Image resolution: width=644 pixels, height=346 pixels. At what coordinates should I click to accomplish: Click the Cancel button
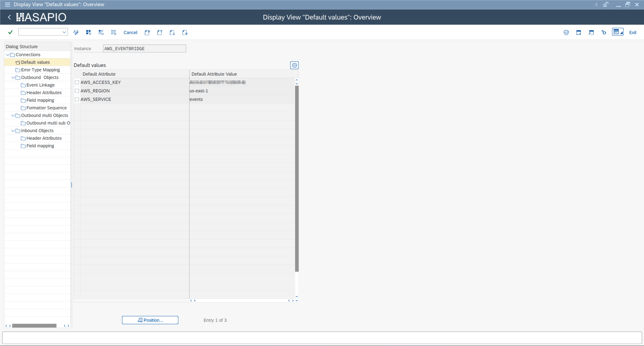[130, 32]
